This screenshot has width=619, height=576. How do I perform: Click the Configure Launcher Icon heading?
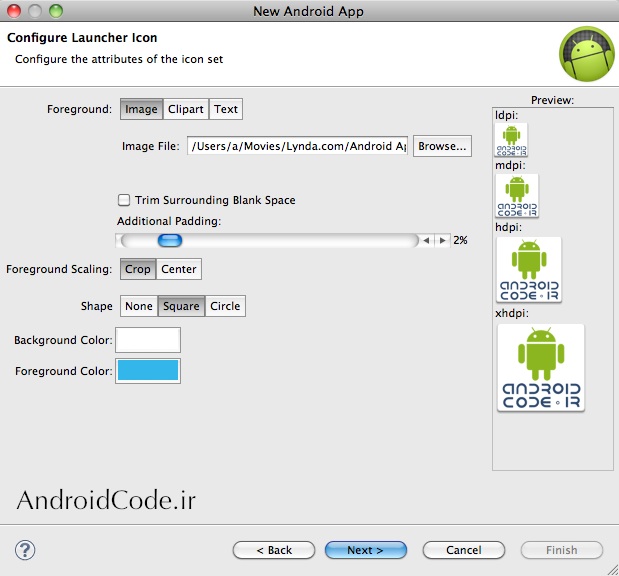click(x=82, y=38)
